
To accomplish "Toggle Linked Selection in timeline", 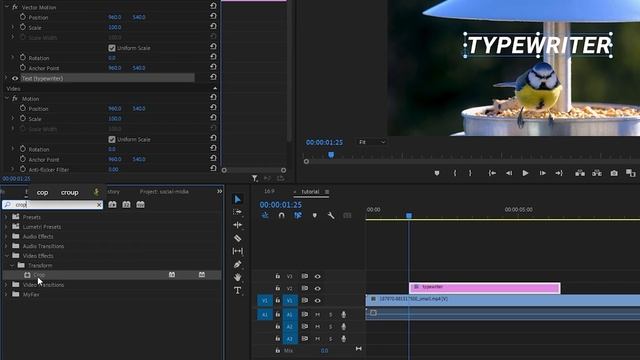I will [x=298, y=216].
